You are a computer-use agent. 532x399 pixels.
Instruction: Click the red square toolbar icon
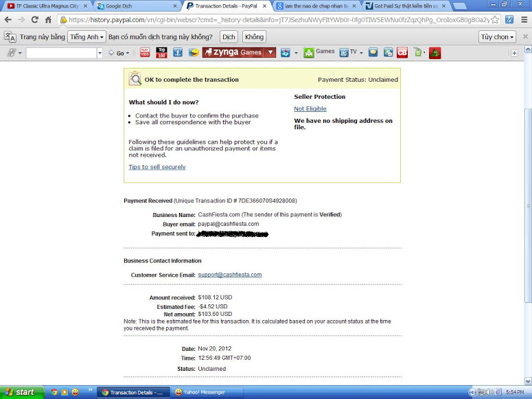435,53
